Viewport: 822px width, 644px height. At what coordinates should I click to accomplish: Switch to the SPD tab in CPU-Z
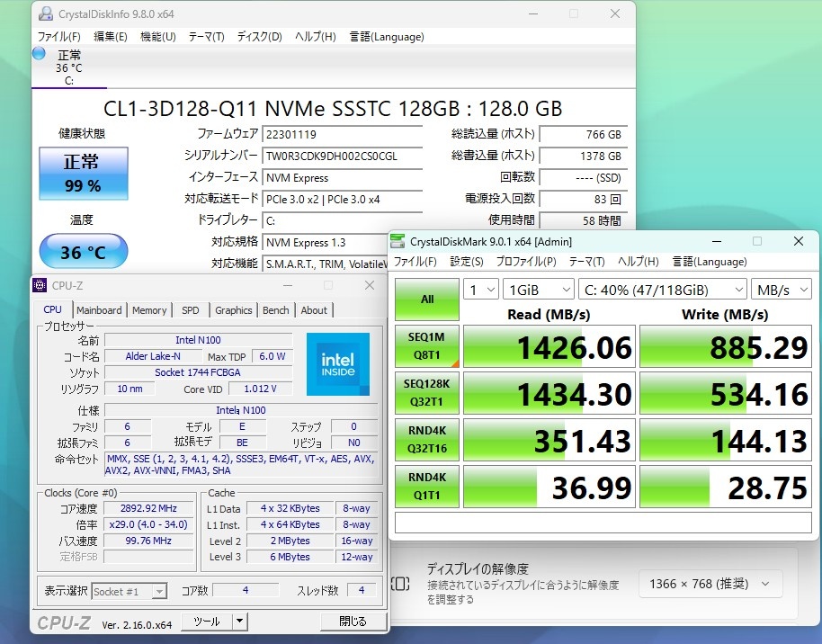click(x=191, y=310)
